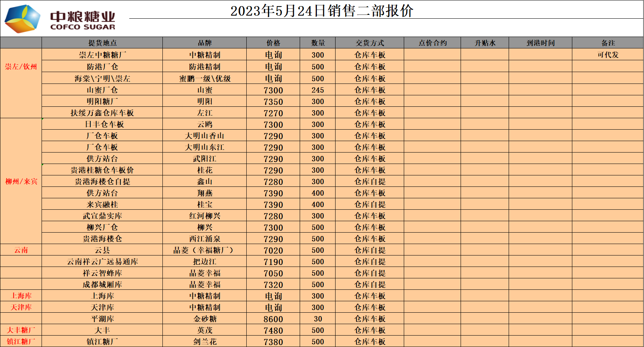The width and height of the screenshot is (644, 347).
Task: Click the quantity cell showing 245
Action: pyautogui.click(x=318, y=90)
